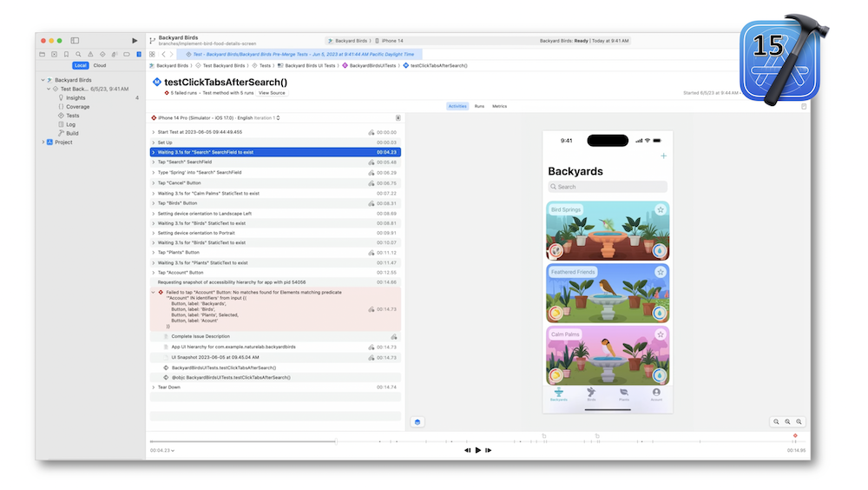The width and height of the screenshot is (868, 490).
Task: Expand the Tear Down activity row
Action: click(154, 387)
